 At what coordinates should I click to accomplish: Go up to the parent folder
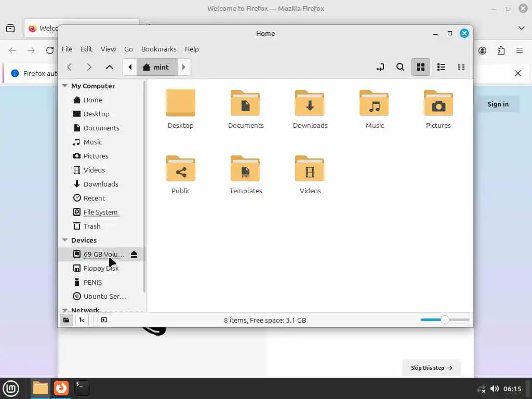(109, 67)
